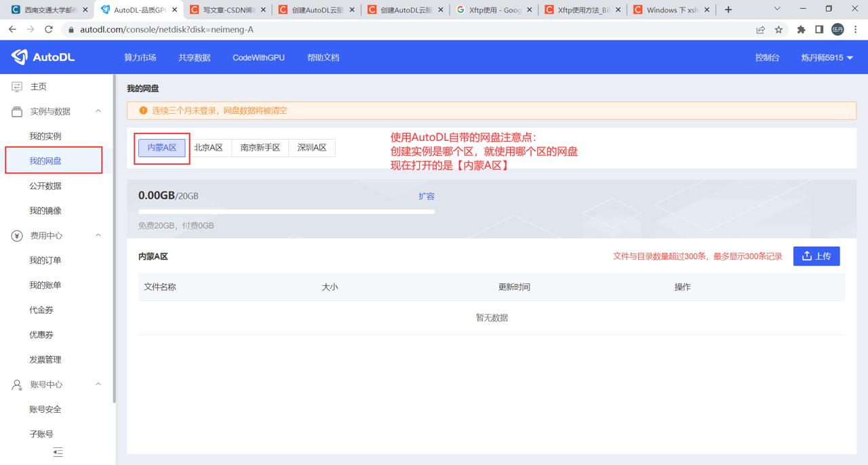This screenshot has width=868, height=465.
Task: Open the 炼丹师5915 account dropdown
Action: (x=827, y=58)
